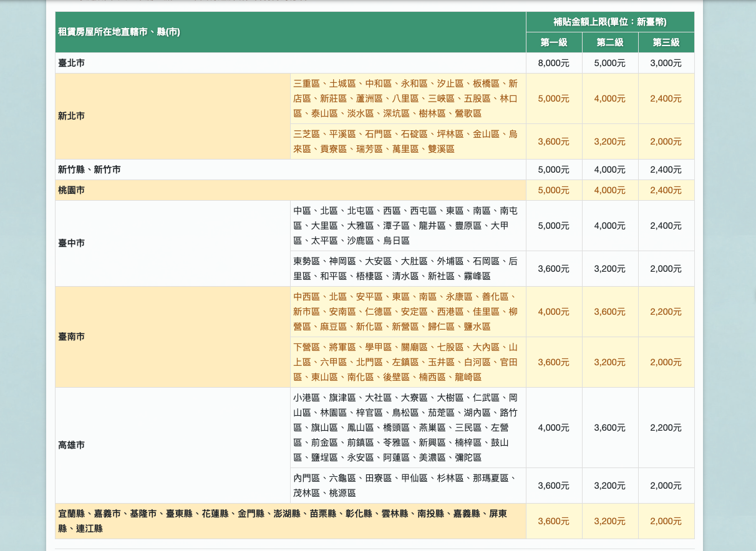Click 3,600元 in the 宜蘭縣 row
Screen dimensions: 756x551
554,521
